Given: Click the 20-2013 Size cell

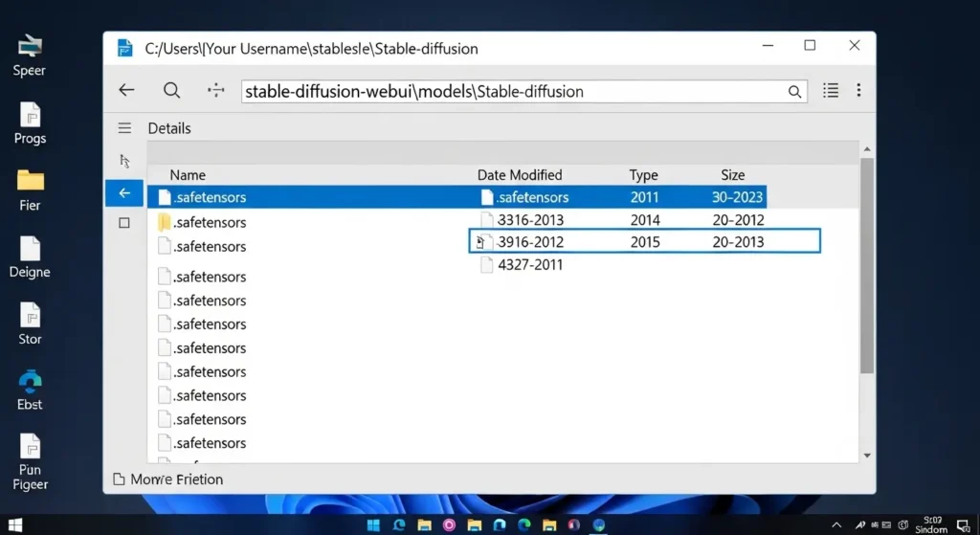Looking at the screenshot, I should pyautogui.click(x=738, y=242).
